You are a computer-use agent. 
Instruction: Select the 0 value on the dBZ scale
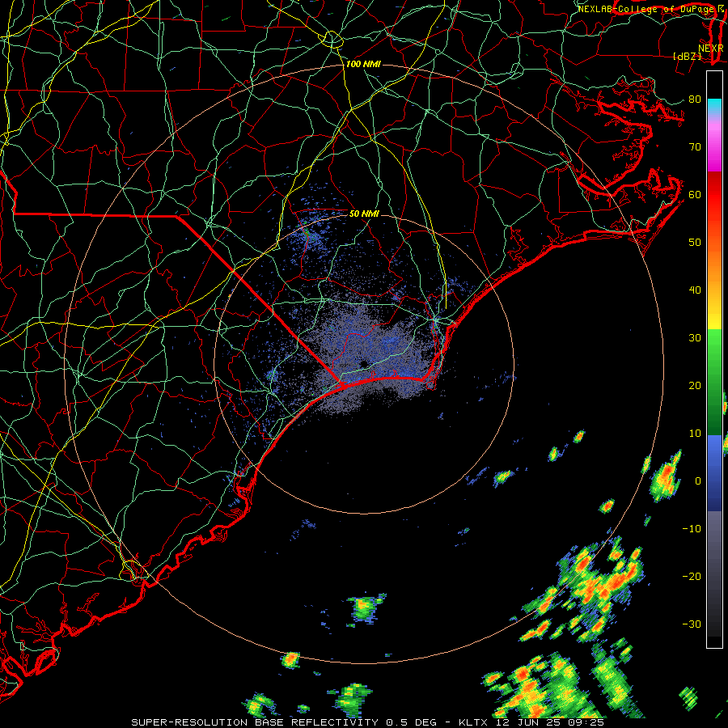(x=698, y=481)
